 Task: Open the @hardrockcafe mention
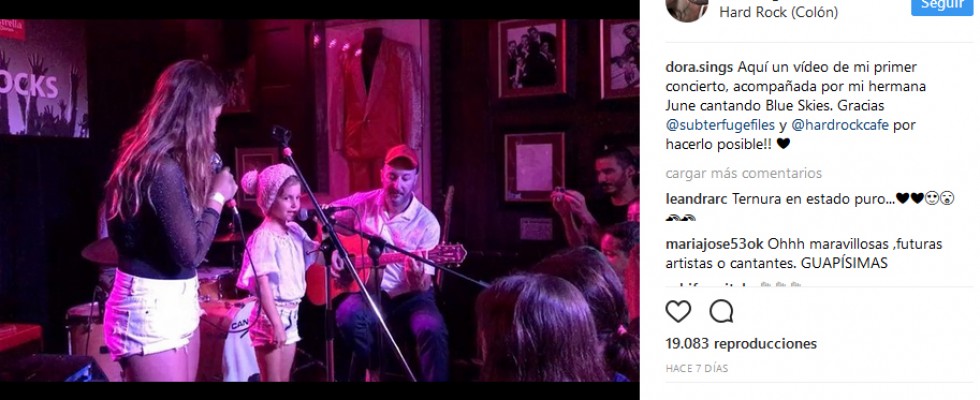pyautogui.click(x=839, y=125)
